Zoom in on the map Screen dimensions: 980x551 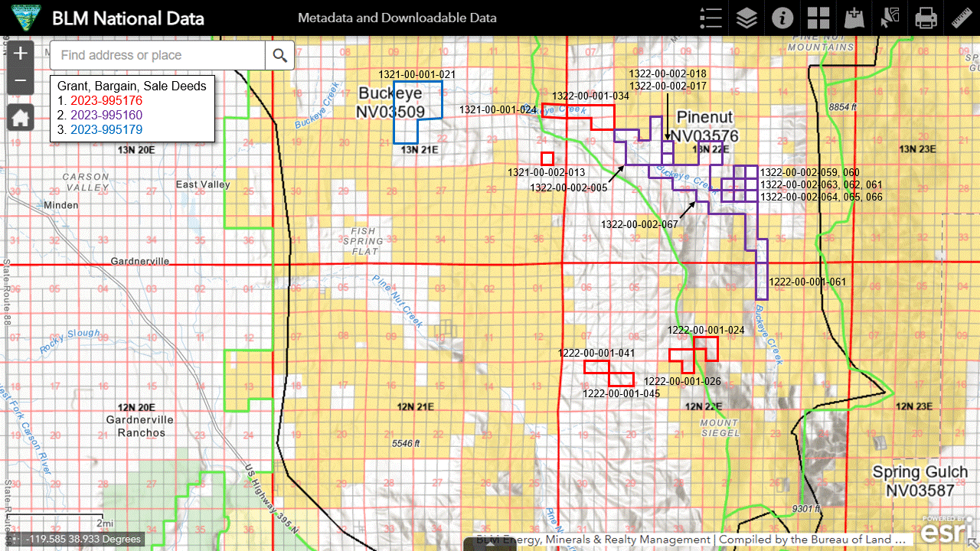pyautogui.click(x=21, y=54)
